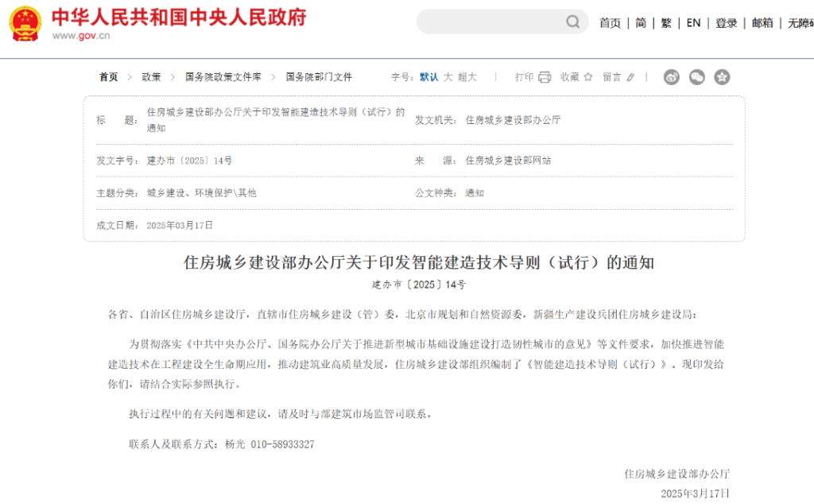
Task: Click the national emblem logo
Action: click(25, 24)
